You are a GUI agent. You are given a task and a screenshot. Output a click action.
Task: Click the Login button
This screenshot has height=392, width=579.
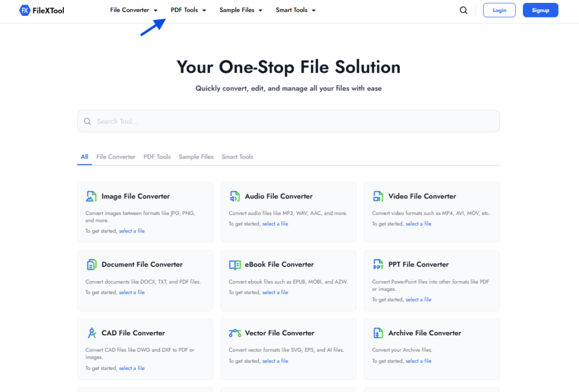(499, 10)
